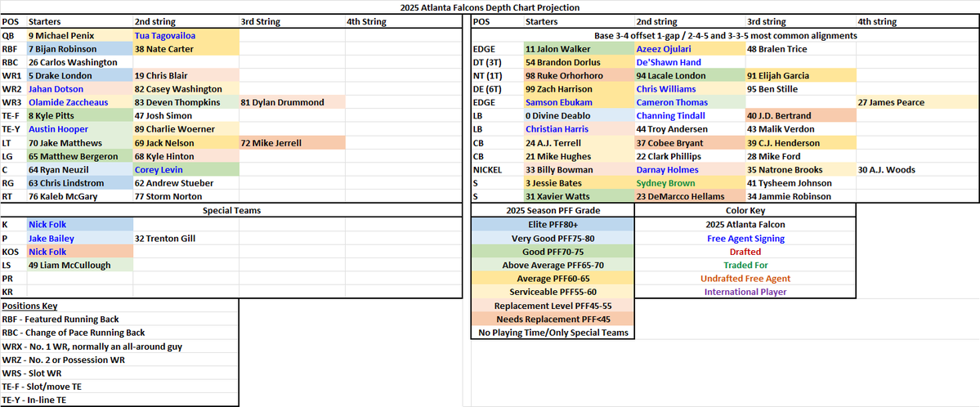Click the 'Undrafted Free Agent' key entry
The image size is (980, 407).
tap(745, 278)
